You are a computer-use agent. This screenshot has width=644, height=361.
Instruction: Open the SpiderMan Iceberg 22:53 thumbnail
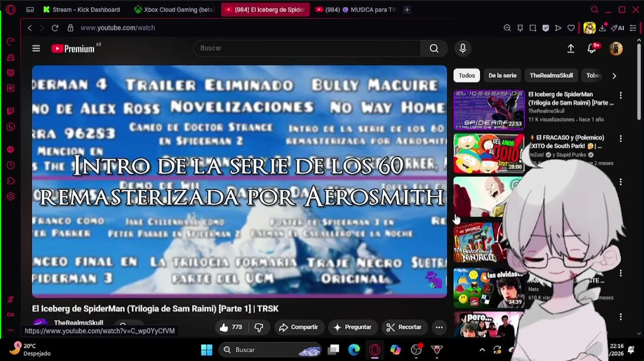coord(489,110)
